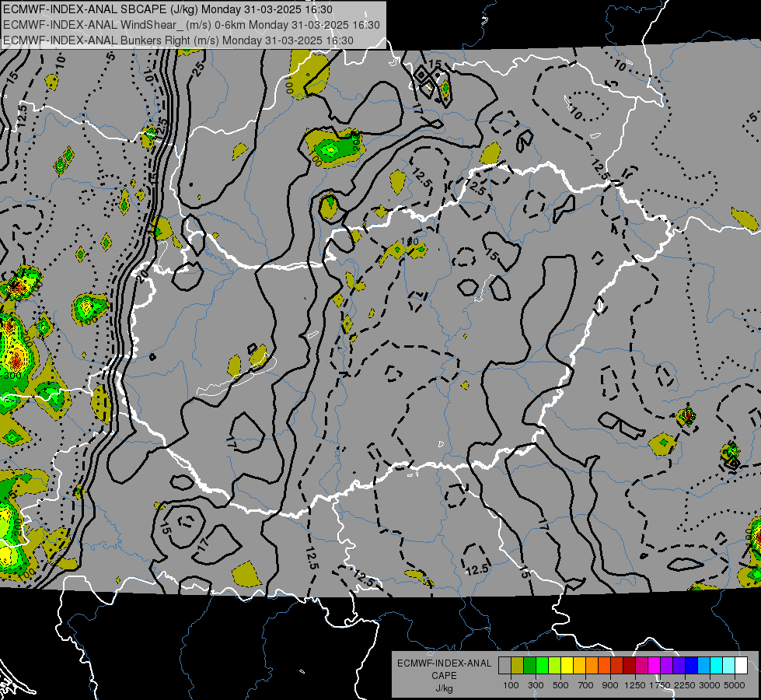Click the J/kg unit in legend
Viewport: 761px width, 700px height.
[444, 688]
